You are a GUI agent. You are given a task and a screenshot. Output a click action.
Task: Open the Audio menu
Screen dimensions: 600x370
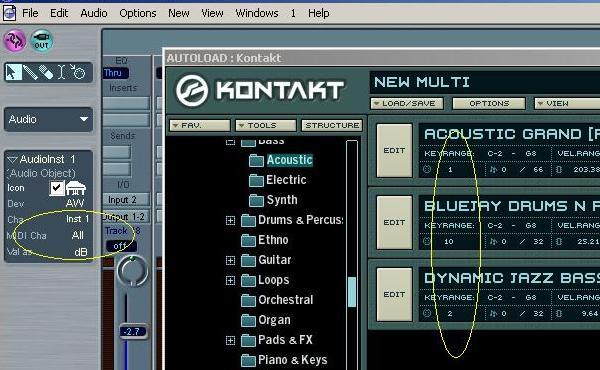pos(94,13)
